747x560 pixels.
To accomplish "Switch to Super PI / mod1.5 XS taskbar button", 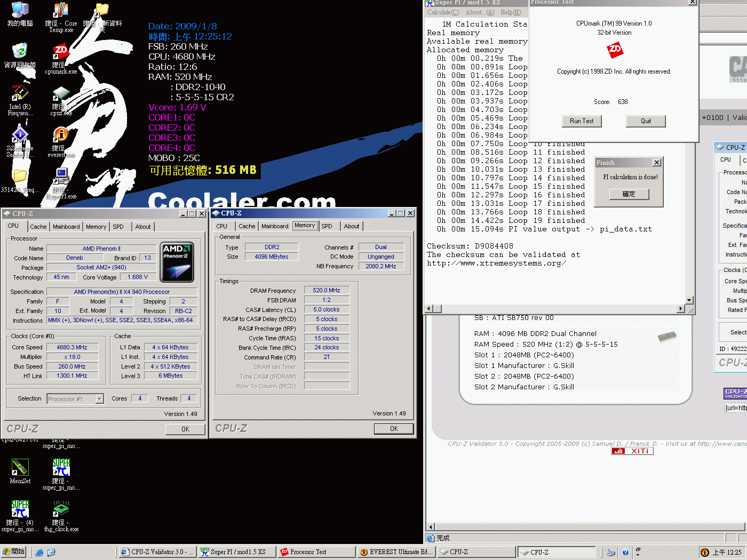I will pos(236,552).
